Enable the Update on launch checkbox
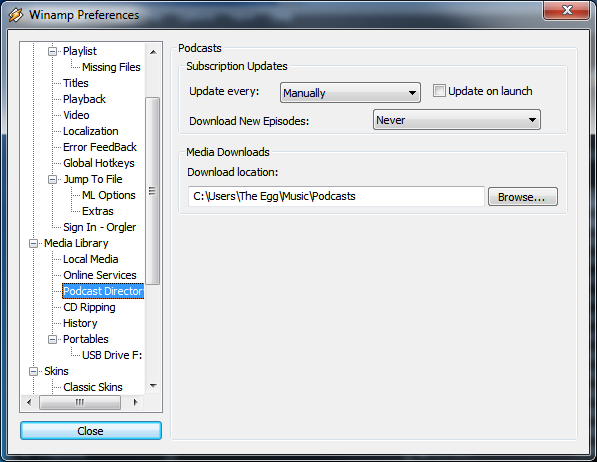 click(x=439, y=91)
